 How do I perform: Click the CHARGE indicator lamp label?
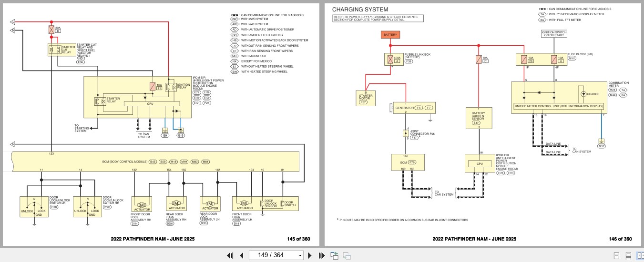click(x=593, y=94)
